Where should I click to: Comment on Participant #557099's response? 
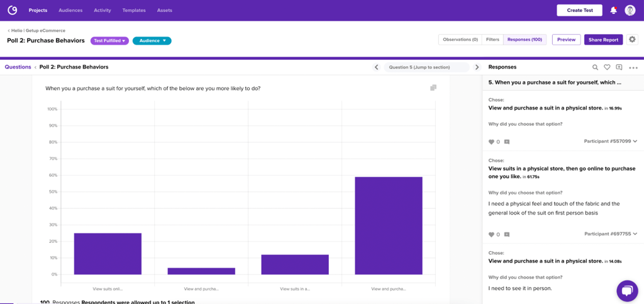(x=507, y=142)
